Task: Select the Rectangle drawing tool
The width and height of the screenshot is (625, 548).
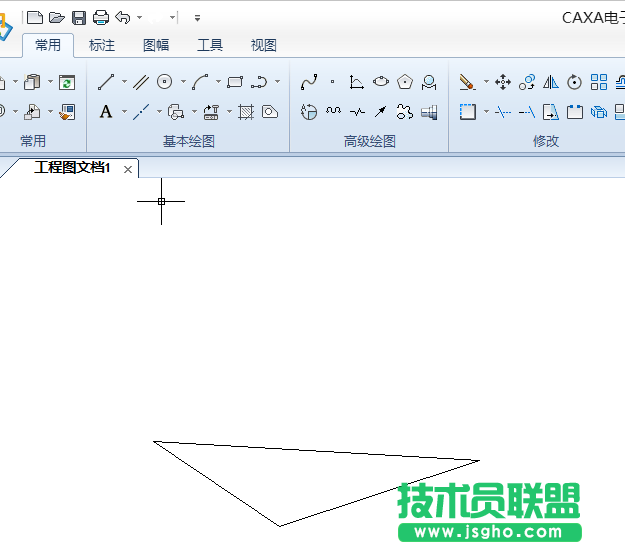Action: tap(235, 82)
